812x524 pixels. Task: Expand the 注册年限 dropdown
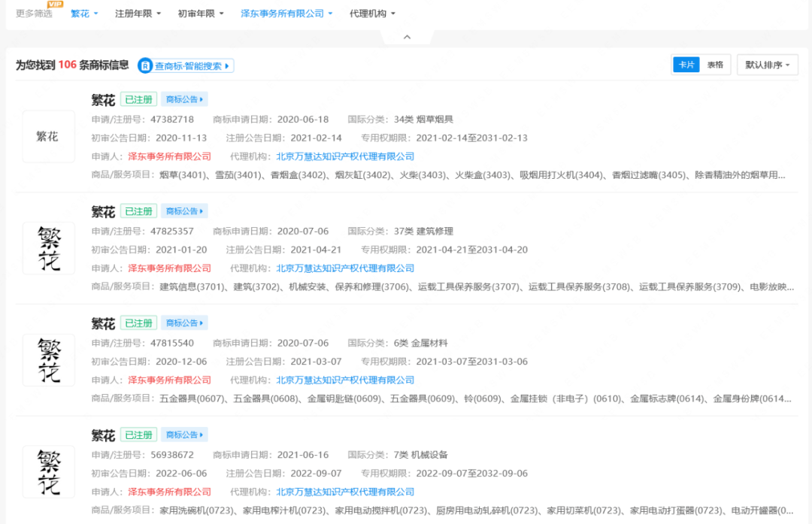click(138, 14)
